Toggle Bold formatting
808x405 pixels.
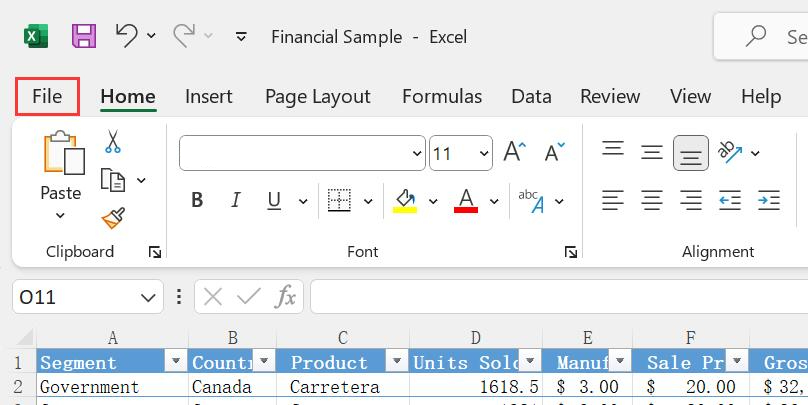click(x=197, y=201)
